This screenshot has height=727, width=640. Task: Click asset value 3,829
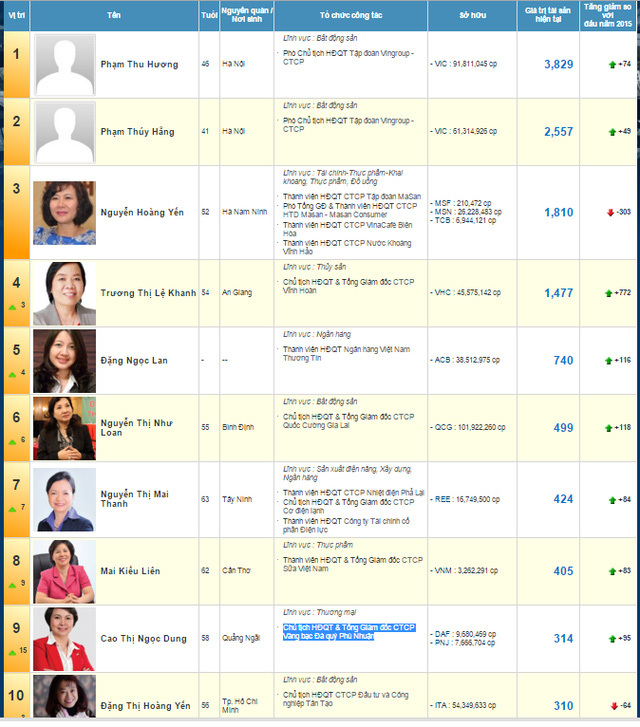(558, 64)
